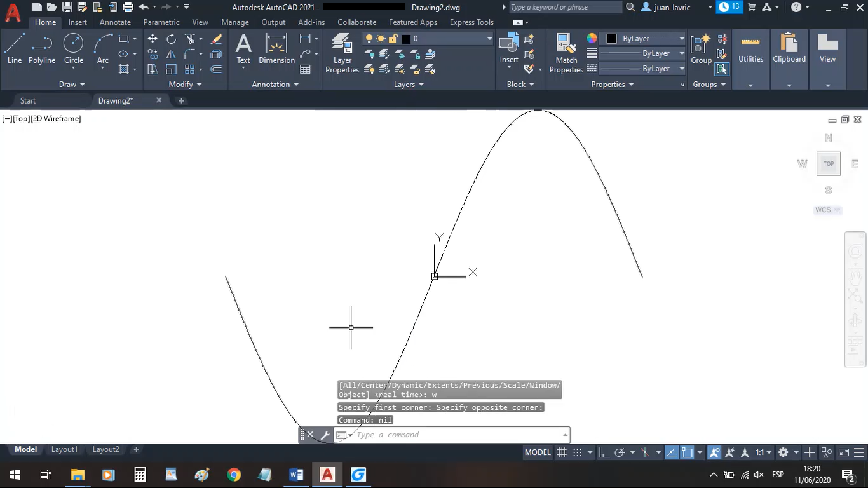Select the Line drawing tool
Viewport: 868px width, 488px height.
tap(15, 48)
